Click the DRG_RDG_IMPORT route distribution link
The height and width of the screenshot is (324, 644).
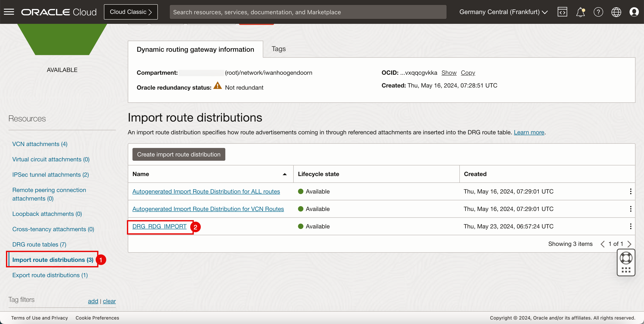[x=159, y=226]
